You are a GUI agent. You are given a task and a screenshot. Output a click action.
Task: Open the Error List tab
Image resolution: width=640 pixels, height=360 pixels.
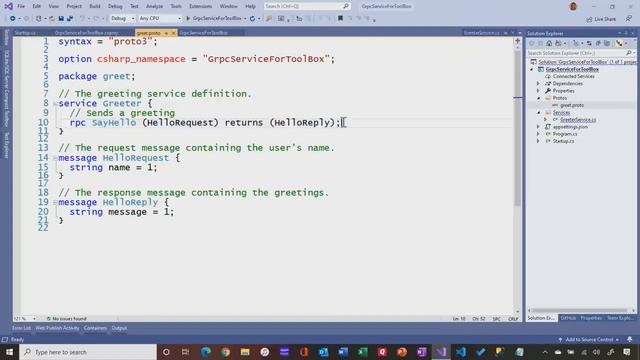point(21,328)
